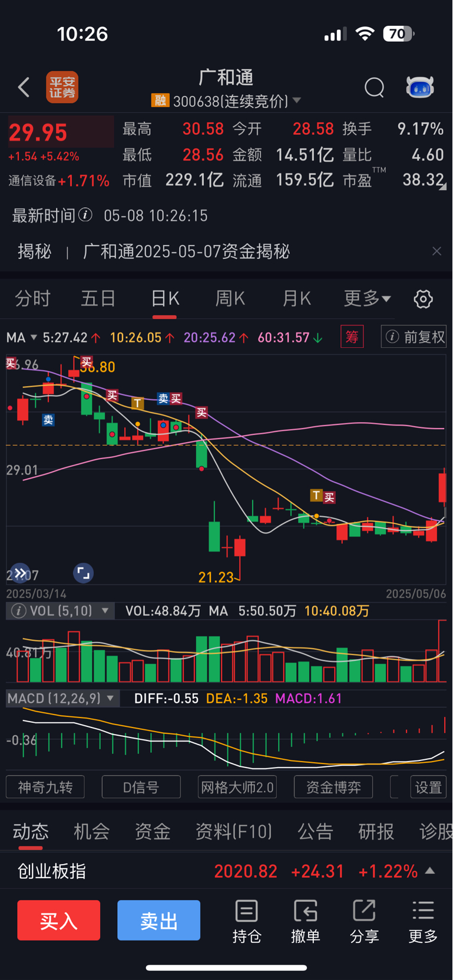
Task: Open the 公告 tab
Action: tap(315, 831)
